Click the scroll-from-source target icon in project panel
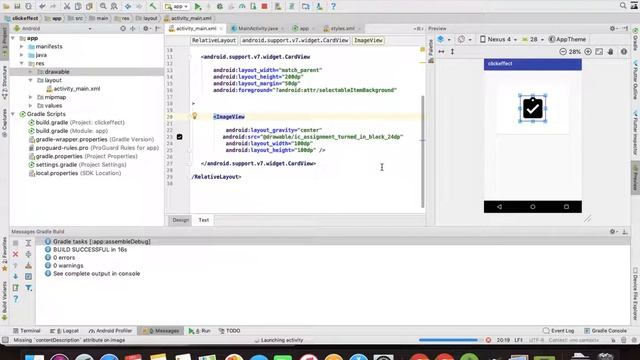This screenshot has height=360, width=640. click(123, 29)
